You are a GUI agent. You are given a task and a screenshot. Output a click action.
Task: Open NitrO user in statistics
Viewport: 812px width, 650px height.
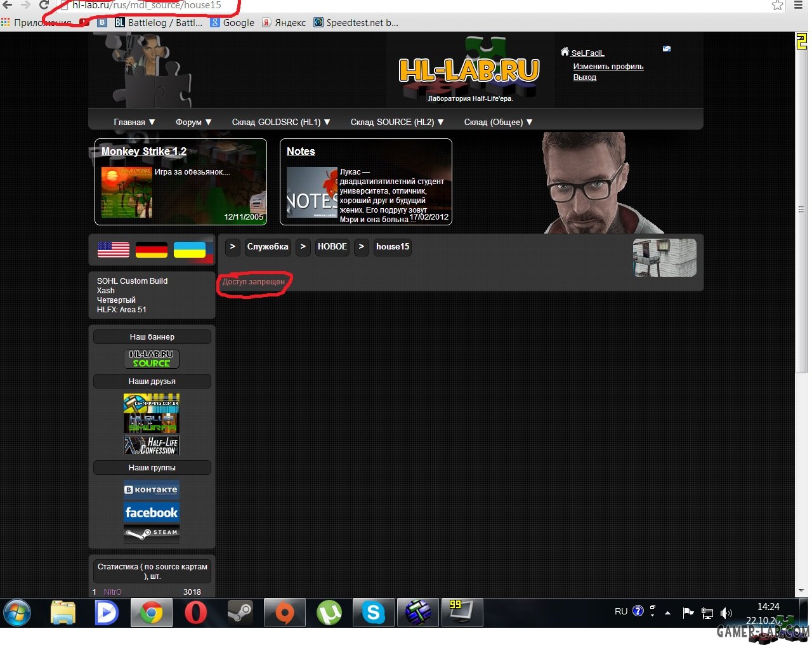(x=112, y=592)
